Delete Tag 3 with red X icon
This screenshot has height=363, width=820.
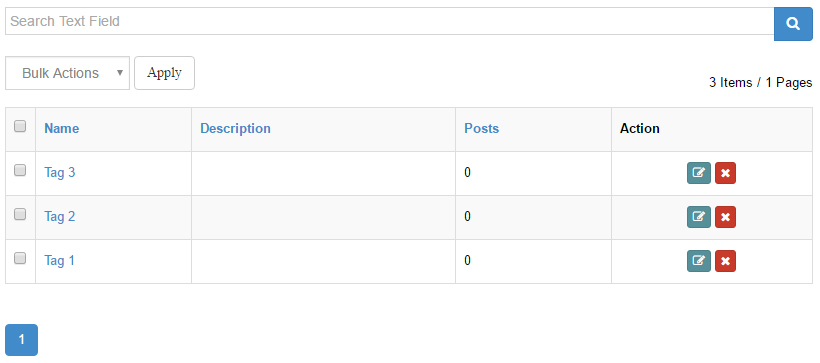click(725, 173)
